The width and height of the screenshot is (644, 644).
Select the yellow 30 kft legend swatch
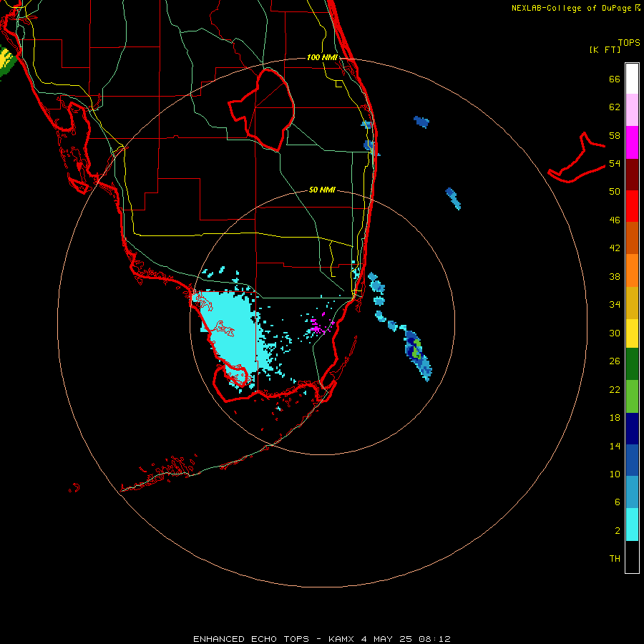pos(632,333)
